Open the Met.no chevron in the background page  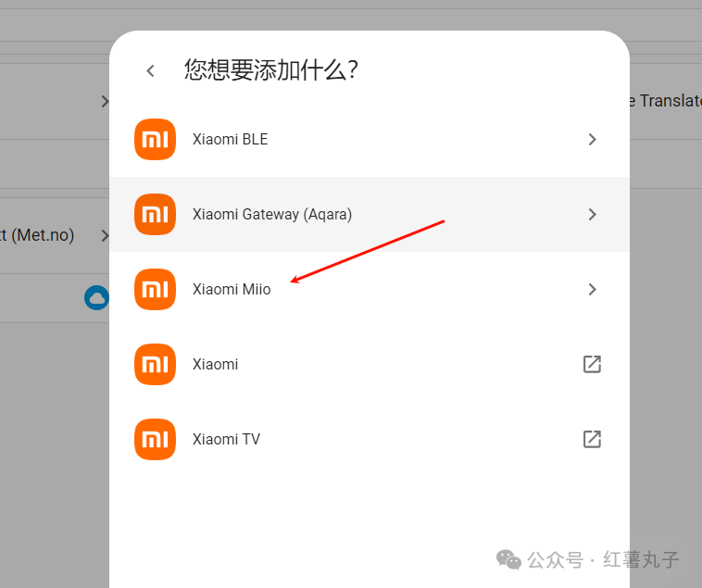[x=105, y=235]
